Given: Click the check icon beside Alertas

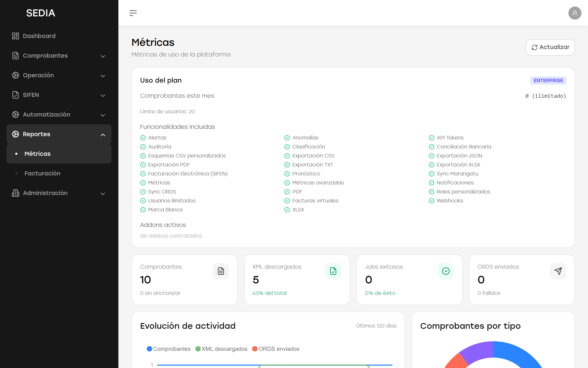Looking at the screenshot, I should (x=143, y=138).
